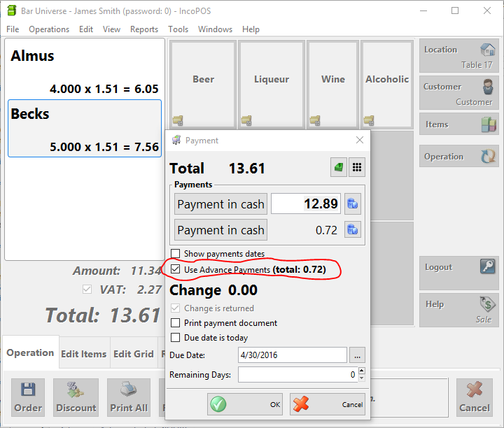Viewport: 504px width, 428px height.
Task: Click the first Payment in cash button
Action: [220, 204]
